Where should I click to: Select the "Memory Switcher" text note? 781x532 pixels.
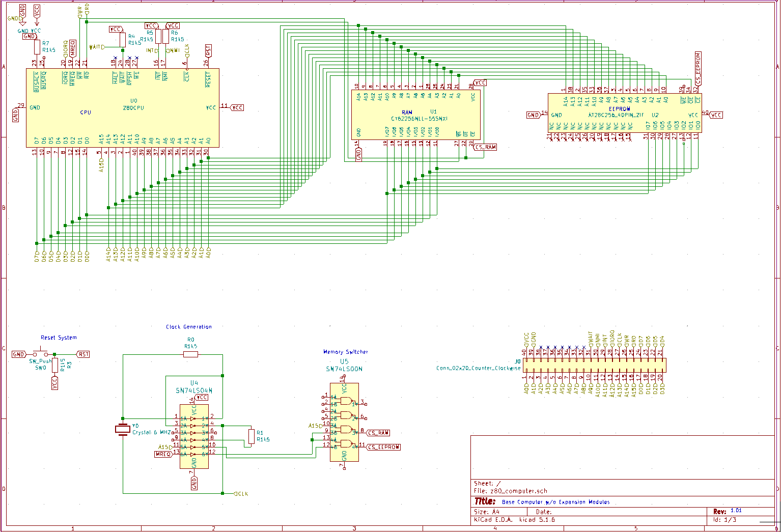(x=345, y=352)
